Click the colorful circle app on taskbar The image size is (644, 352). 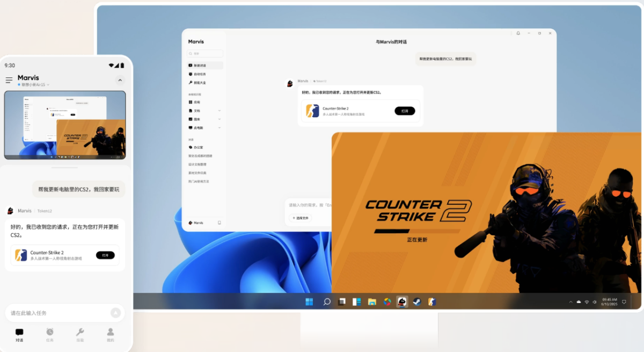click(x=387, y=301)
